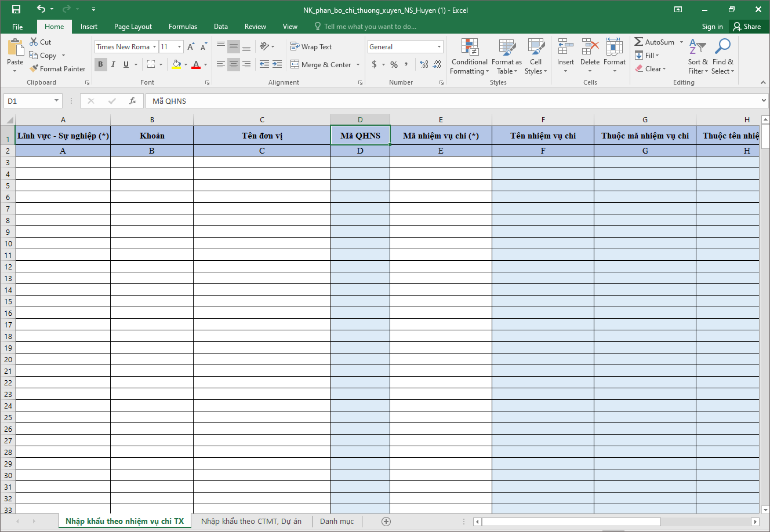Click the AutoSum sigma icon

(x=638, y=42)
